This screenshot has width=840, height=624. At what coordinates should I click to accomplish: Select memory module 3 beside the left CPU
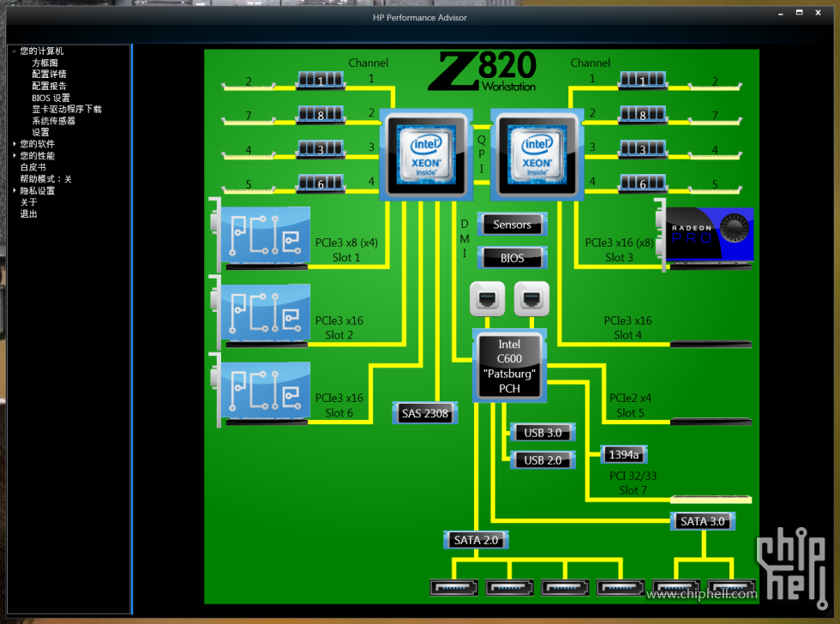pos(321,148)
